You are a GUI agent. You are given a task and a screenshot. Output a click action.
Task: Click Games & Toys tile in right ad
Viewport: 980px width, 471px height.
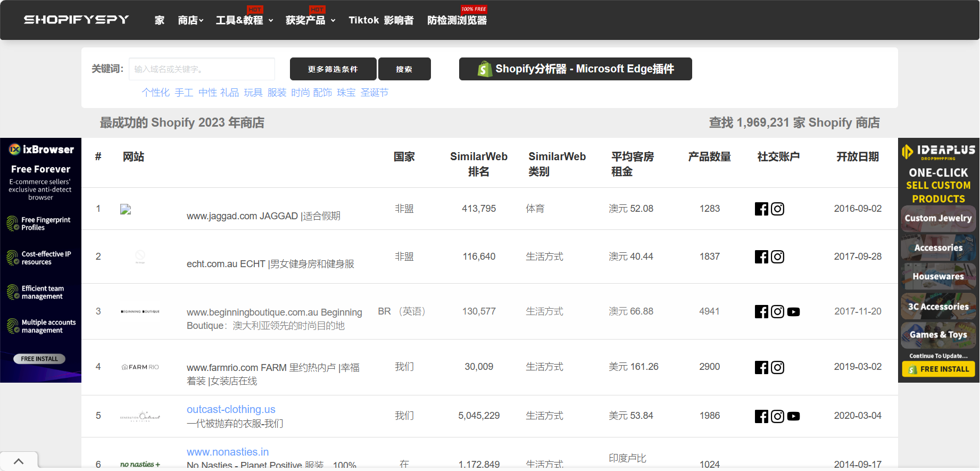(x=939, y=335)
